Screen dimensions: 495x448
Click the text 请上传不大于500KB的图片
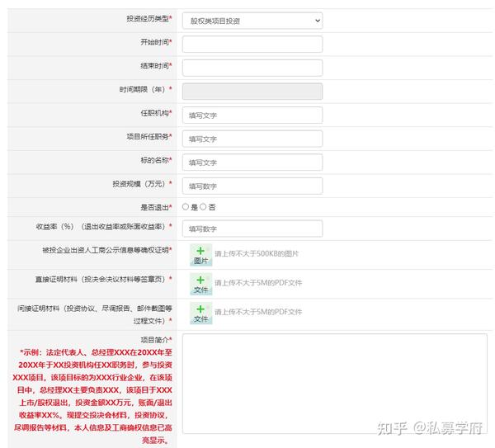257,253
